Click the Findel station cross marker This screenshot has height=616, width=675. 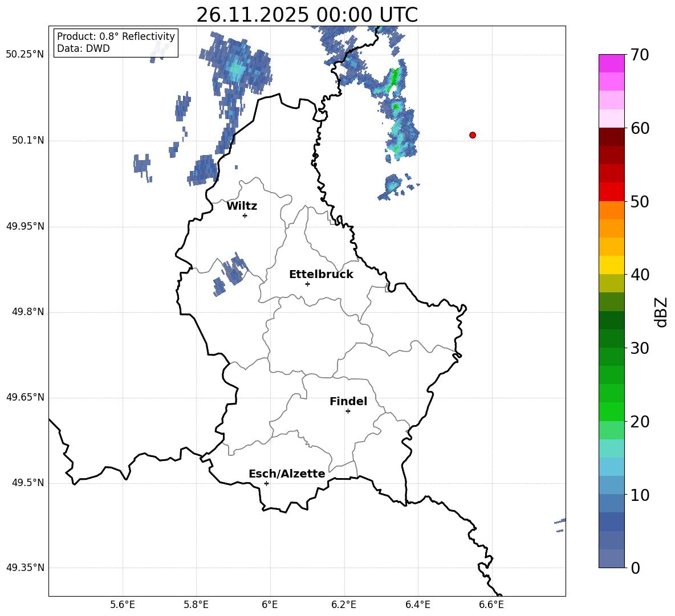(348, 411)
